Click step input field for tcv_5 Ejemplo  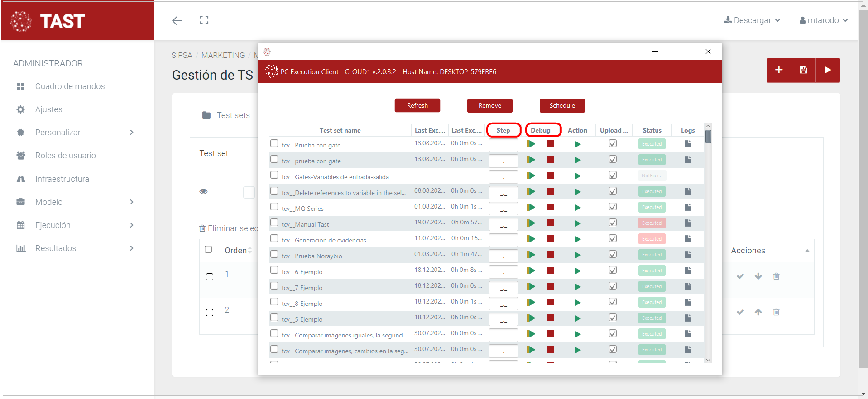click(503, 319)
